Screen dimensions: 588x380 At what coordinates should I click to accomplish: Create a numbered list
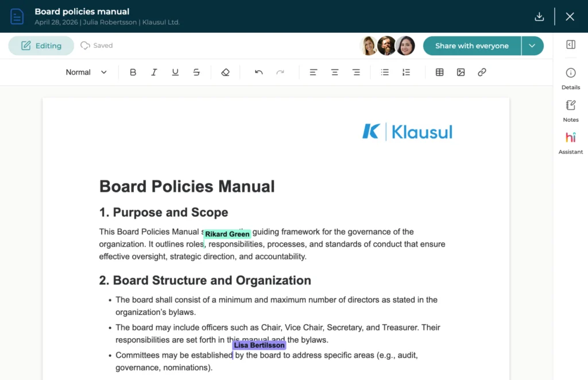[x=406, y=72]
